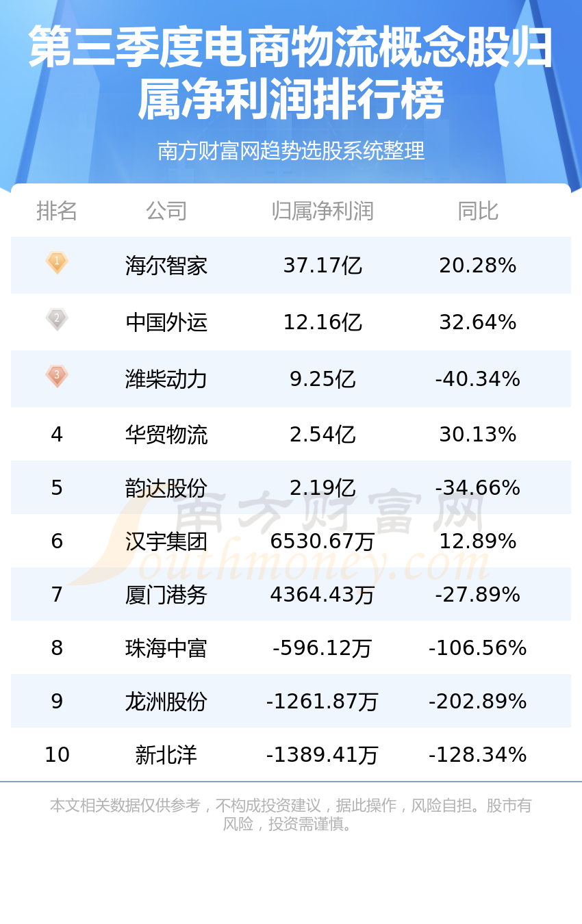Select 新北洋 in rank 10 row
This screenshot has width=582, height=924.
tap(166, 755)
